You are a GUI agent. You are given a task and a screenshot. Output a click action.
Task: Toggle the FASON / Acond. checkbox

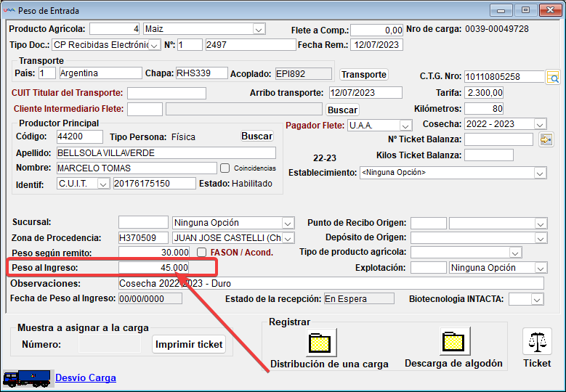pyautogui.click(x=203, y=253)
